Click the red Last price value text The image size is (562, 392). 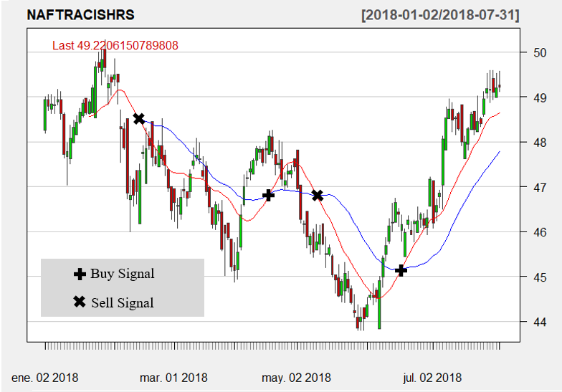(115, 45)
